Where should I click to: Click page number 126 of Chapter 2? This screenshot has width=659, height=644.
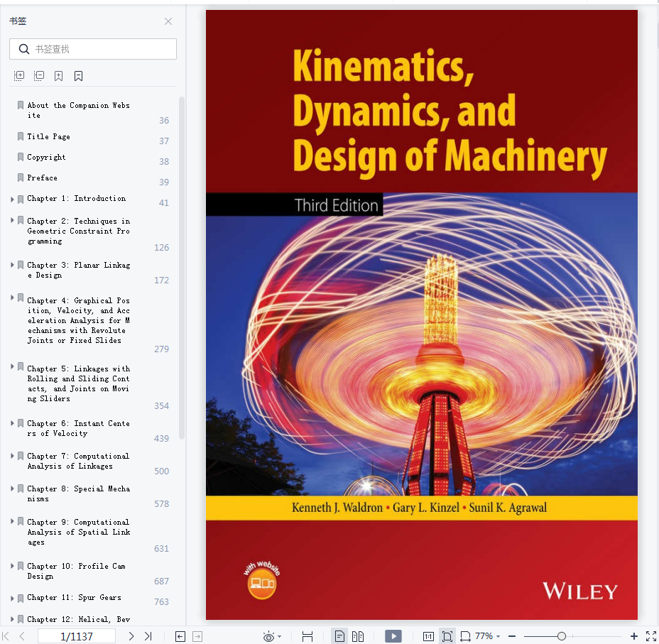[161, 247]
